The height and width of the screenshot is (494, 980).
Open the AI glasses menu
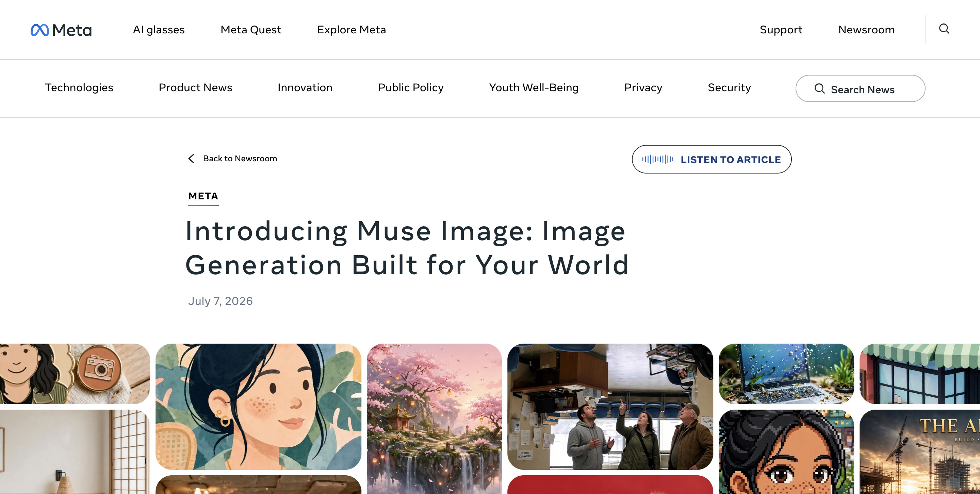(x=159, y=30)
